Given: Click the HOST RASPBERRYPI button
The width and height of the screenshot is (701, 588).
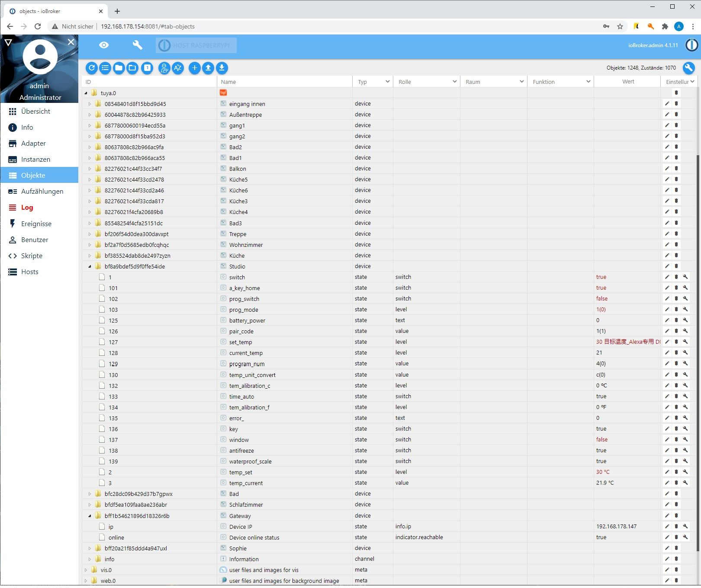Looking at the screenshot, I should [x=196, y=45].
